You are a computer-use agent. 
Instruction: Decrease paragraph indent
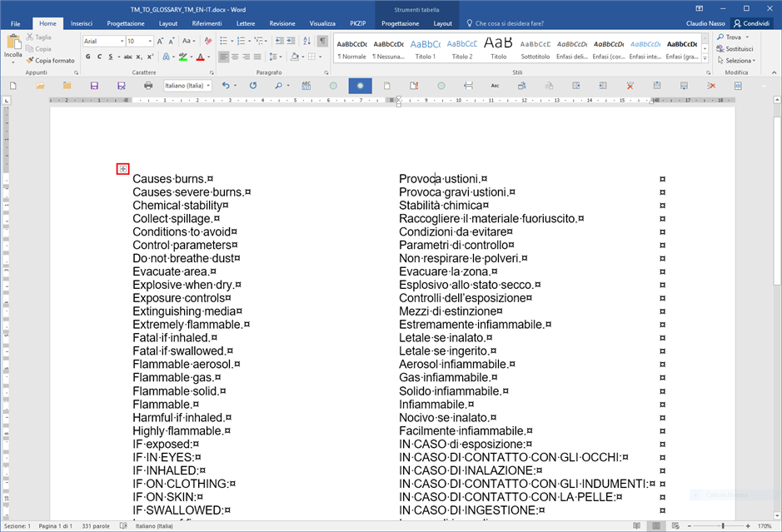pyautogui.click(x=279, y=41)
